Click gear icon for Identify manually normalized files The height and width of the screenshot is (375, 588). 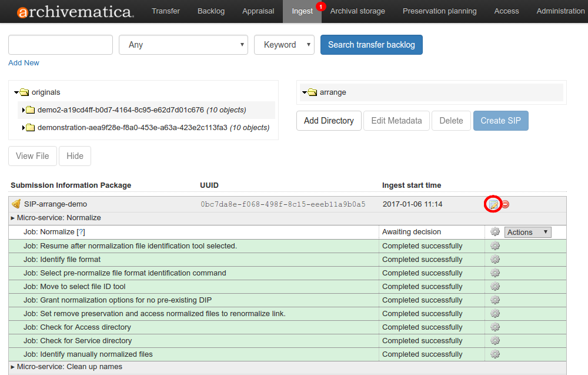click(495, 354)
